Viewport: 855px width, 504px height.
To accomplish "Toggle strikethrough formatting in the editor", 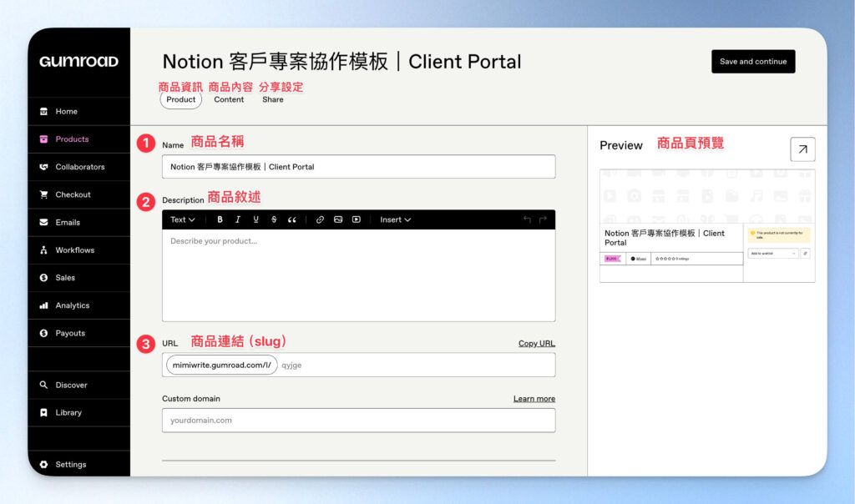I will (274, 219).
